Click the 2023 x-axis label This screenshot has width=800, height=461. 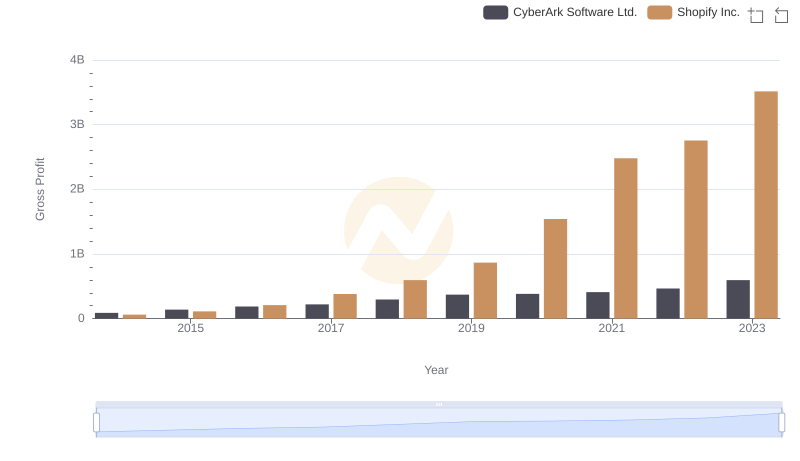pyautogui.click(x=752, y=328)
